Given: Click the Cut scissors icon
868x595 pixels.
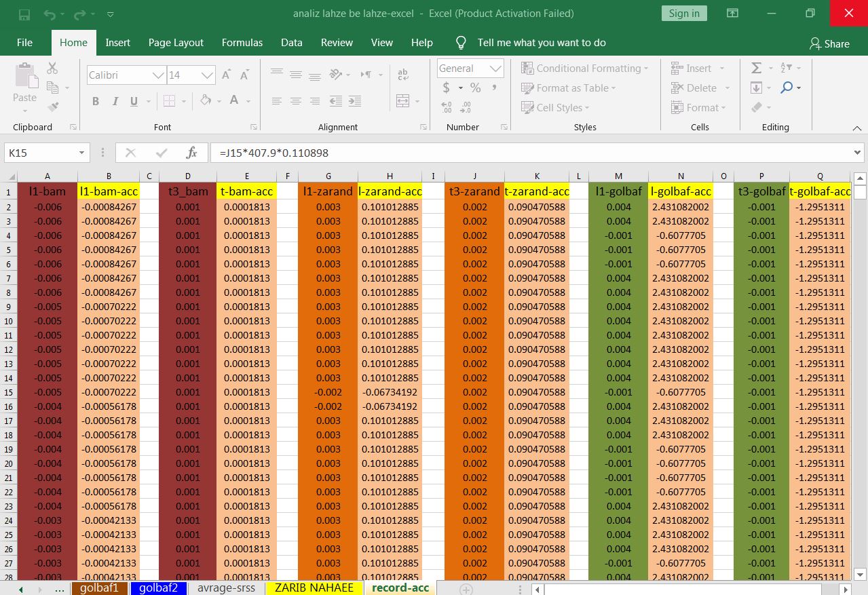Looking at the screenshot, I should pyautogui.click(x=52, y=68).
